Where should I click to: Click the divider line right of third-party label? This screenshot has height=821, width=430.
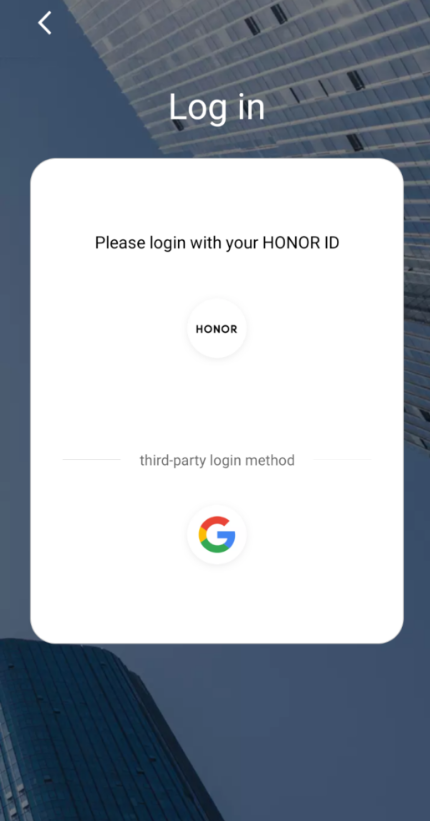coord(343,460)
